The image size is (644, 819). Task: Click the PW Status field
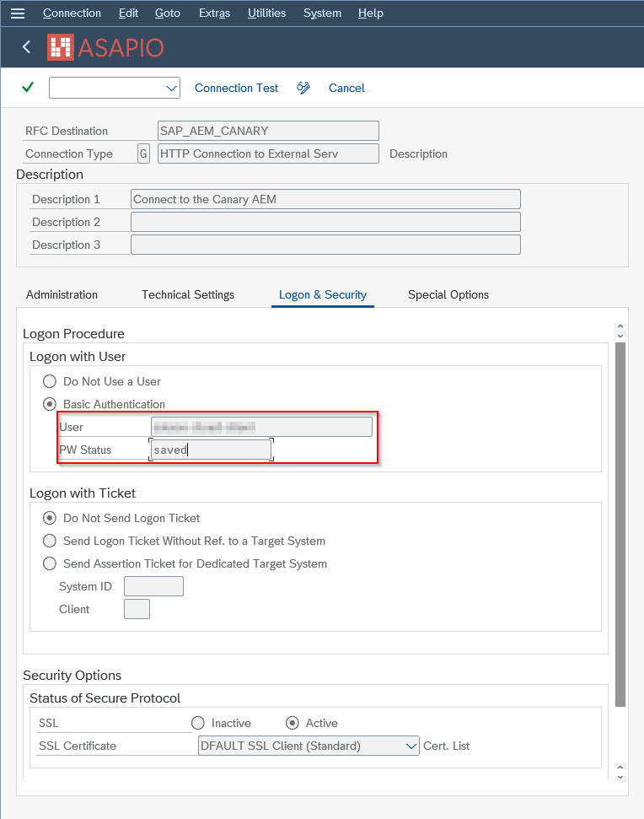point(211,450)
